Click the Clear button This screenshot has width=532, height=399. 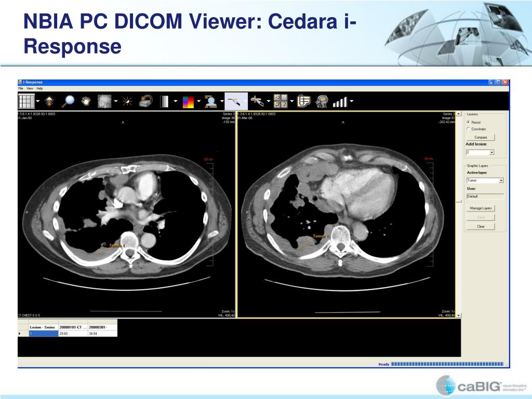click(x=481, y=227)
